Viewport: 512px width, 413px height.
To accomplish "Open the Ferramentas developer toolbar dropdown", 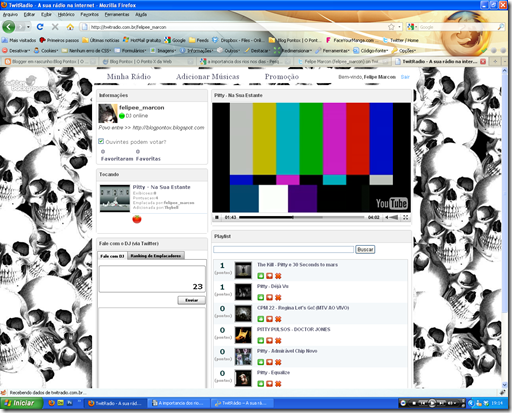I will point(332,51).
